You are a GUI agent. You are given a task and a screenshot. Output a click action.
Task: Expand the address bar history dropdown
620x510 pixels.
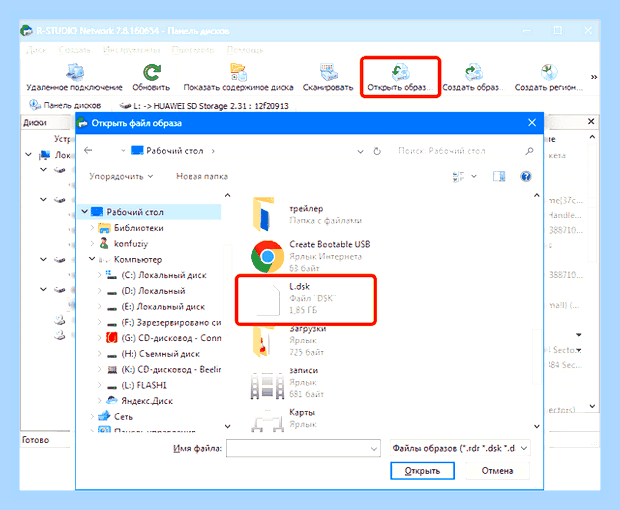coord(360,151)
